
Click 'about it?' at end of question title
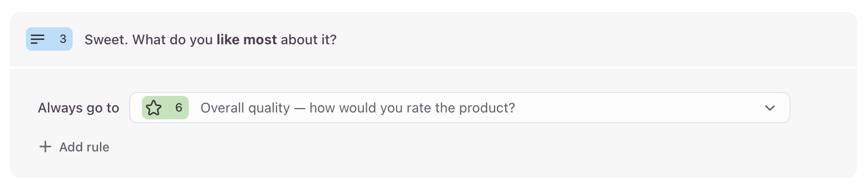coord(309,39)
